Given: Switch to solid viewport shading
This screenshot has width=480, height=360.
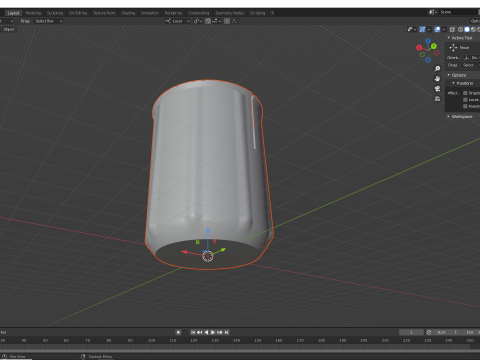Looking at the screenshot, I should click(x=467, y=29).
